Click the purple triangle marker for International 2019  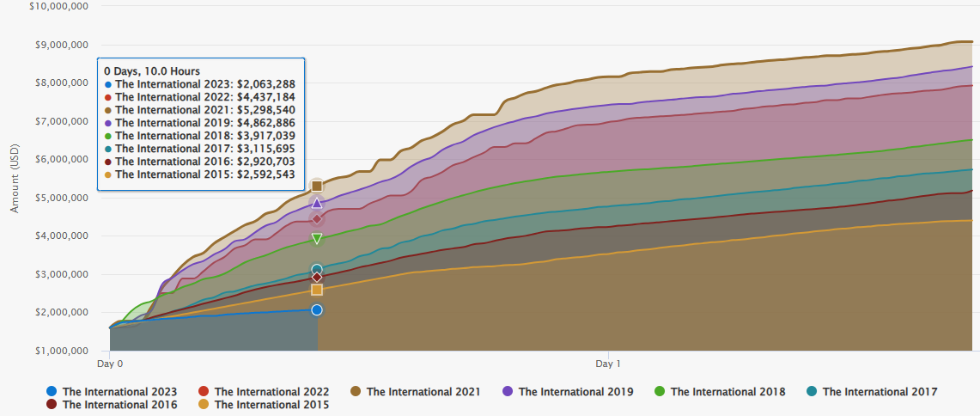(317, 203)
